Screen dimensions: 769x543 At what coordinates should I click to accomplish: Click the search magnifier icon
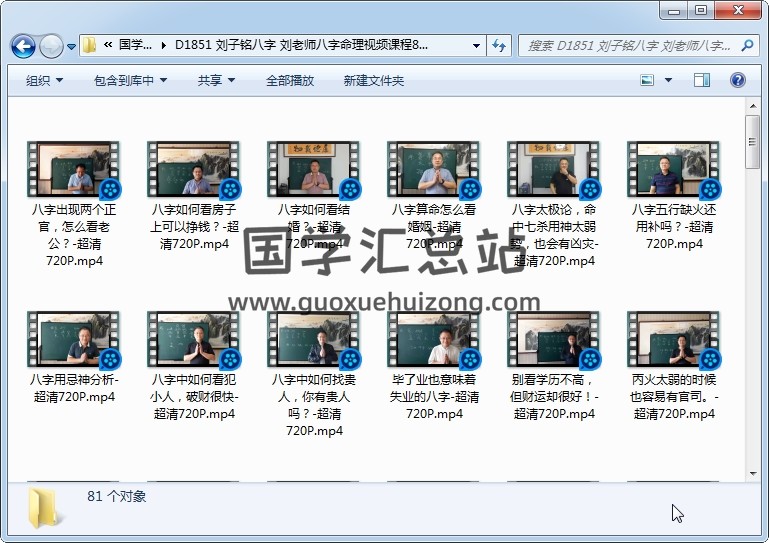click(748, 46)
